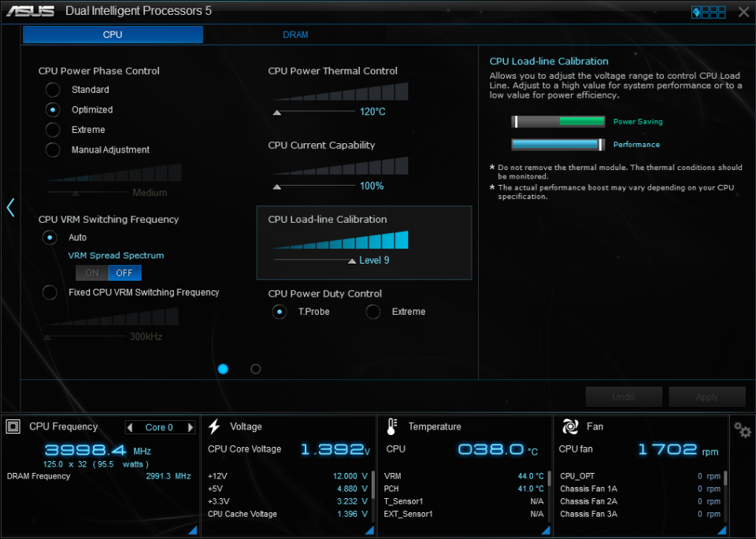Expand the CPU Frequency panel corner triangle
756x539 pixels.
coord(192,530)
